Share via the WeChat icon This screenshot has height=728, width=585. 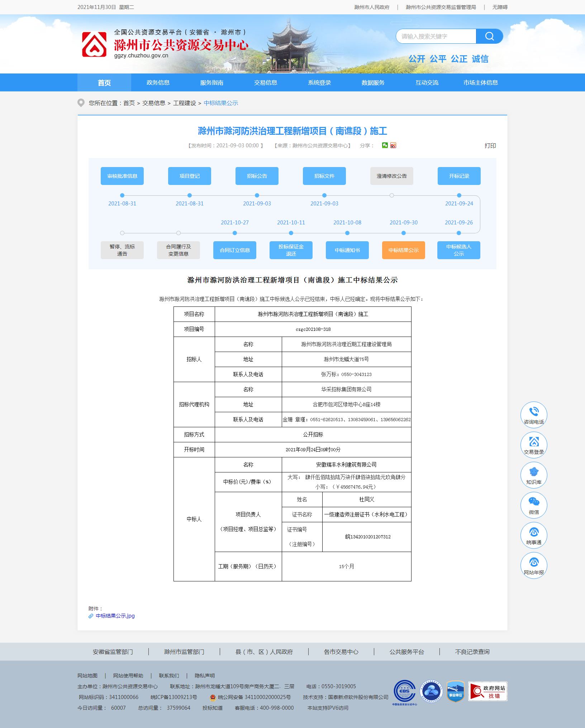pyautogui.click(x=385, y=145)
